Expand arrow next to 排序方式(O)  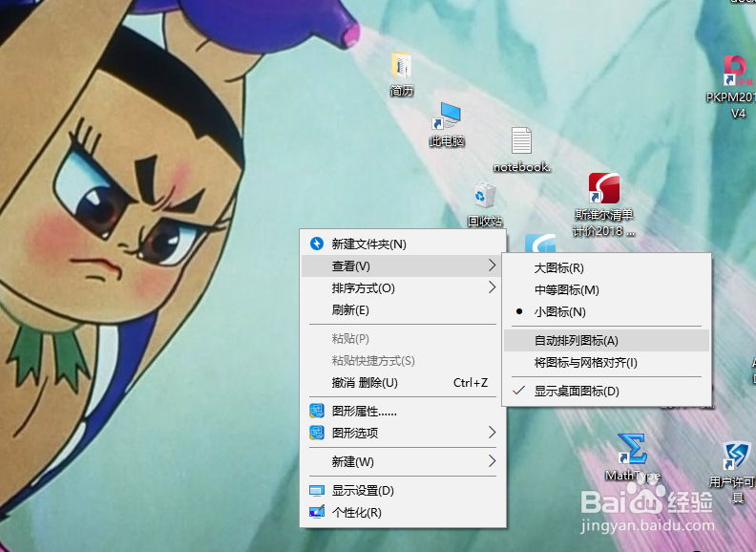492,287
